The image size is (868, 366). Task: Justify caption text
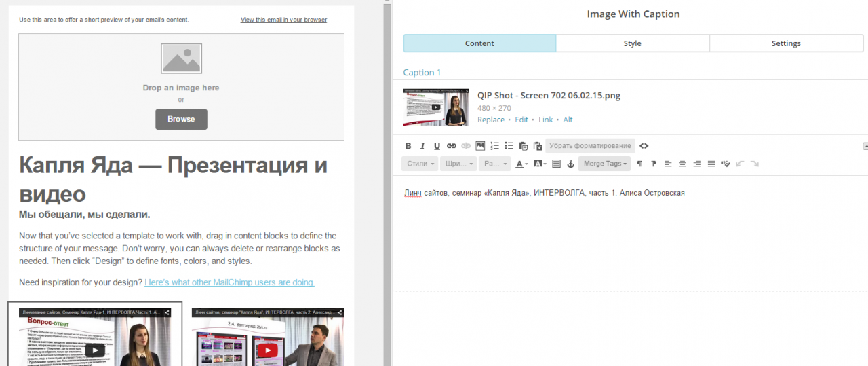coord(711,164)
